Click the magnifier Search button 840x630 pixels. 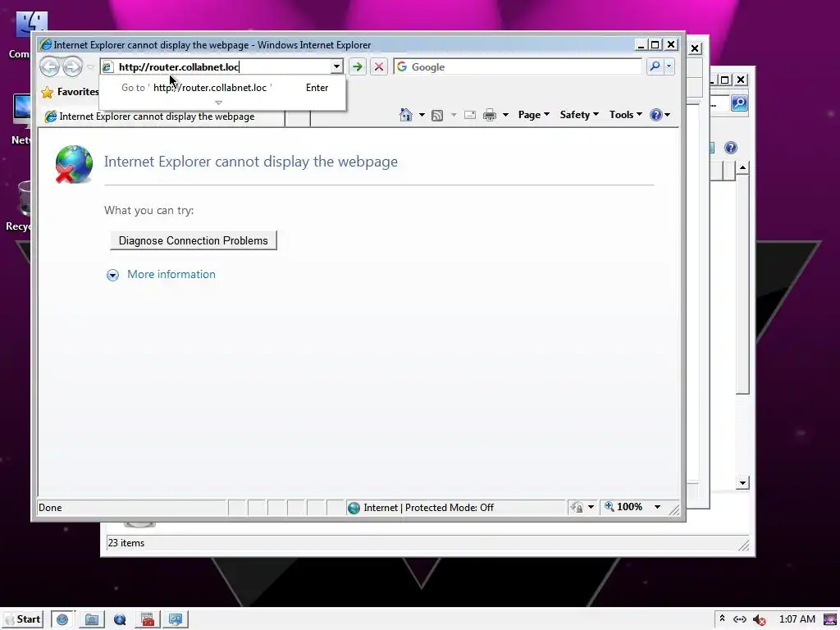655,67
